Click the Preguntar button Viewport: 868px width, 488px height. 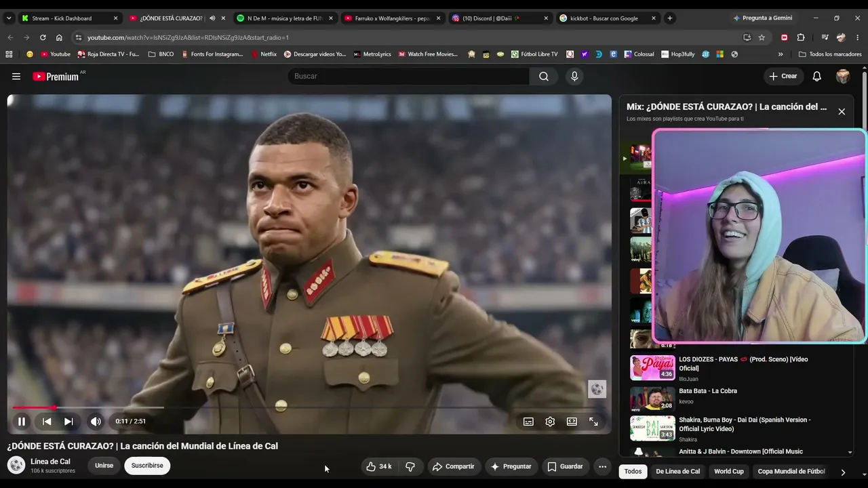click(x=511, y=466)
